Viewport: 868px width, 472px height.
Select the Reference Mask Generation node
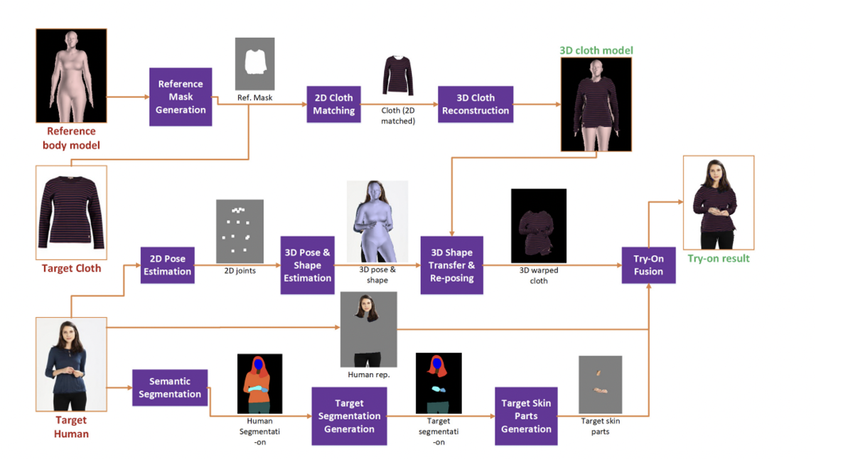click(180, 98)
